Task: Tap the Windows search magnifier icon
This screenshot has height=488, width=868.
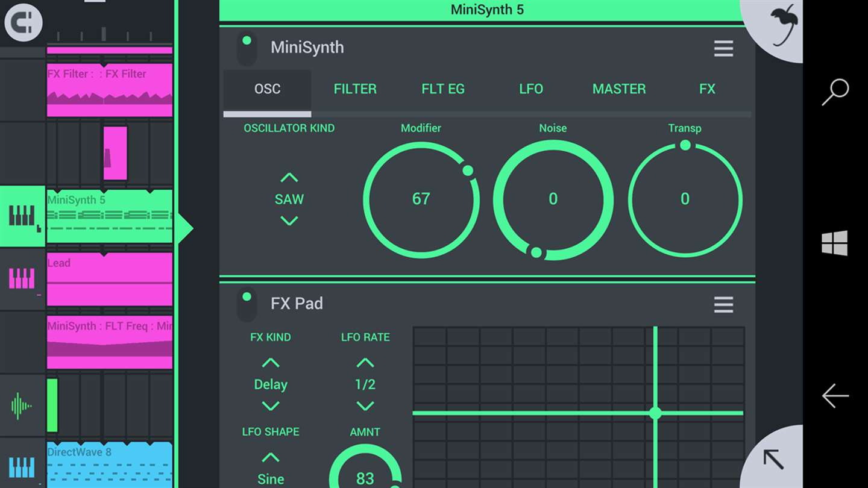Action: (x=835, y=92)
